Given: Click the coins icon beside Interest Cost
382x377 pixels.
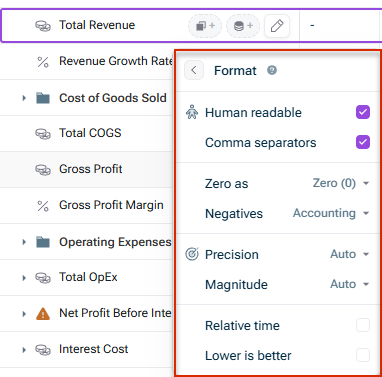Looking at the screenshot, I should [43, 350].
